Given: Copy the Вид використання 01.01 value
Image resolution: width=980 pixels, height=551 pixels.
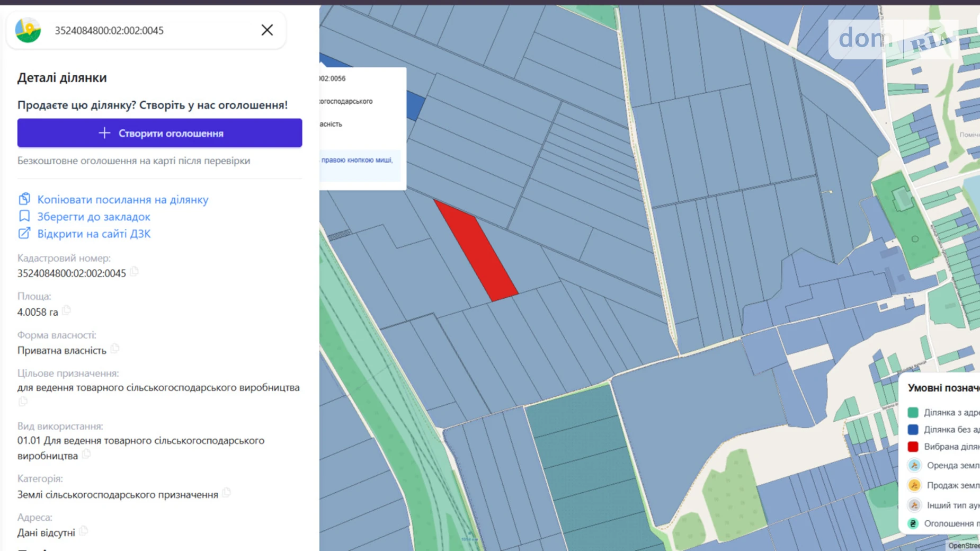Looking at the screenshot, I should coord(86,455).
